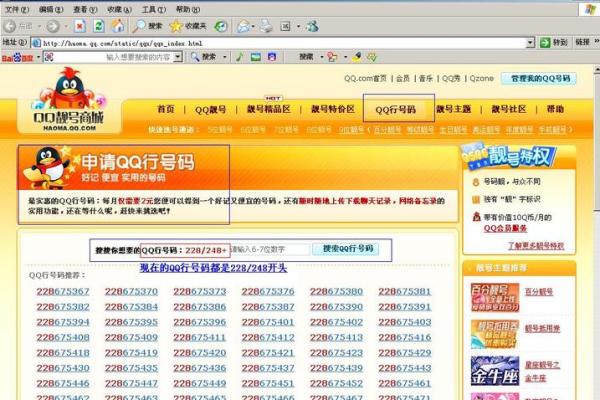Click the 百分靓号 promotional thumbnail

click(x=495, y=297)
